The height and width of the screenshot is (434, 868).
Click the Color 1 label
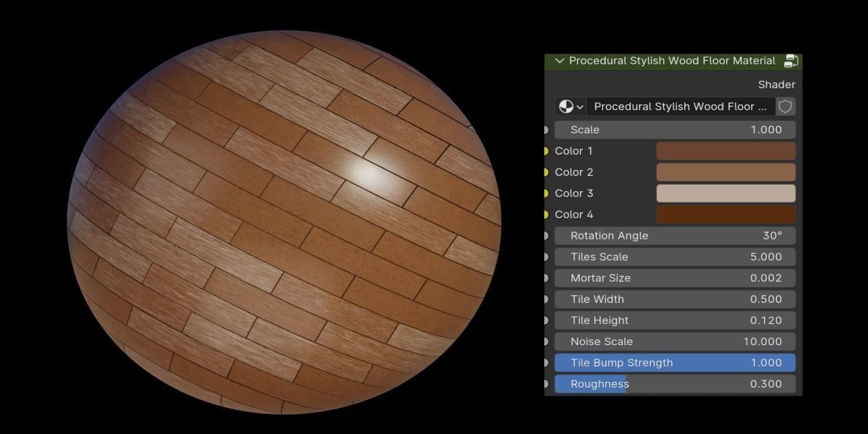point(574,150)
